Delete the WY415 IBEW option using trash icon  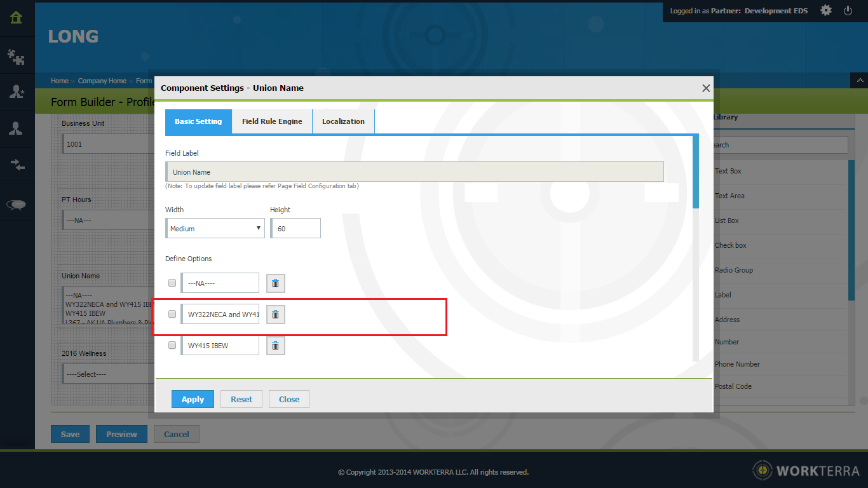click(275, 346)
